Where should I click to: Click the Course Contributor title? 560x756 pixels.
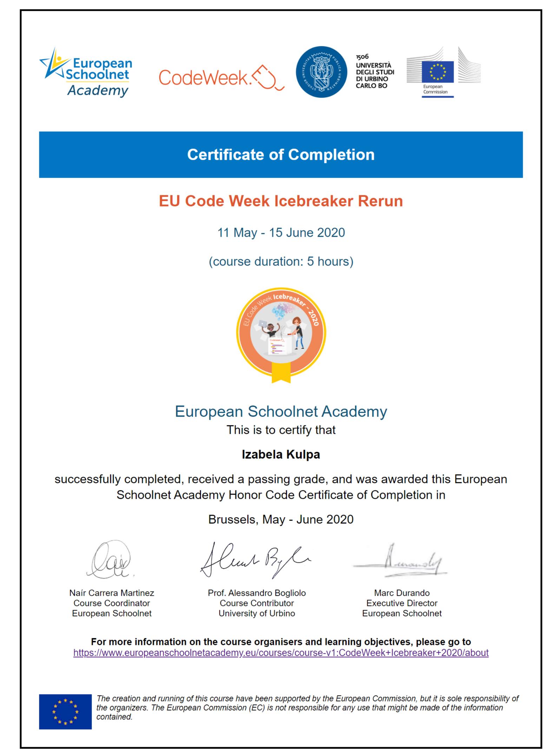[x=257, y=603]
